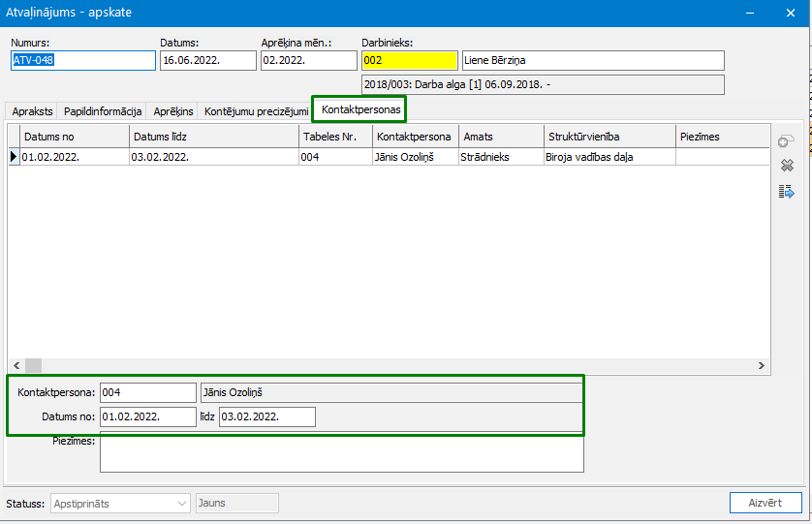Click the Jānis Ozoliņš field below the table
812x524 pixels.
pos(391,392)
